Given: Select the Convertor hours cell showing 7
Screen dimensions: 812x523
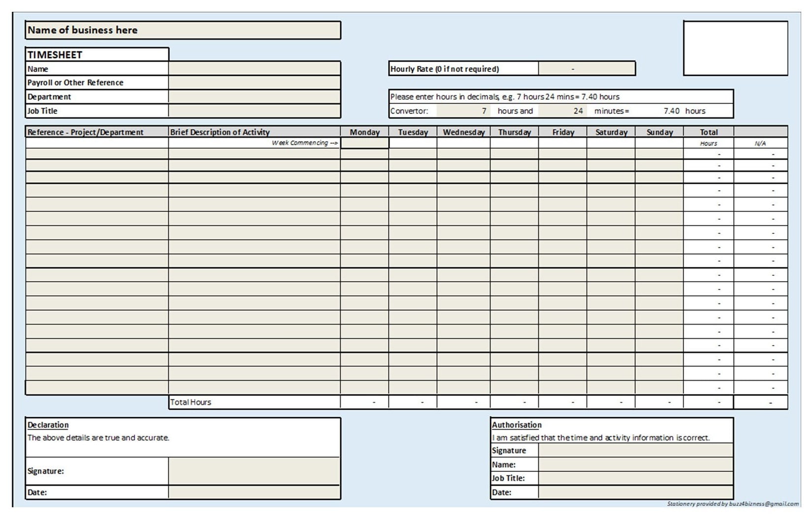Looking at the screenshot, I should click(463, 111).
